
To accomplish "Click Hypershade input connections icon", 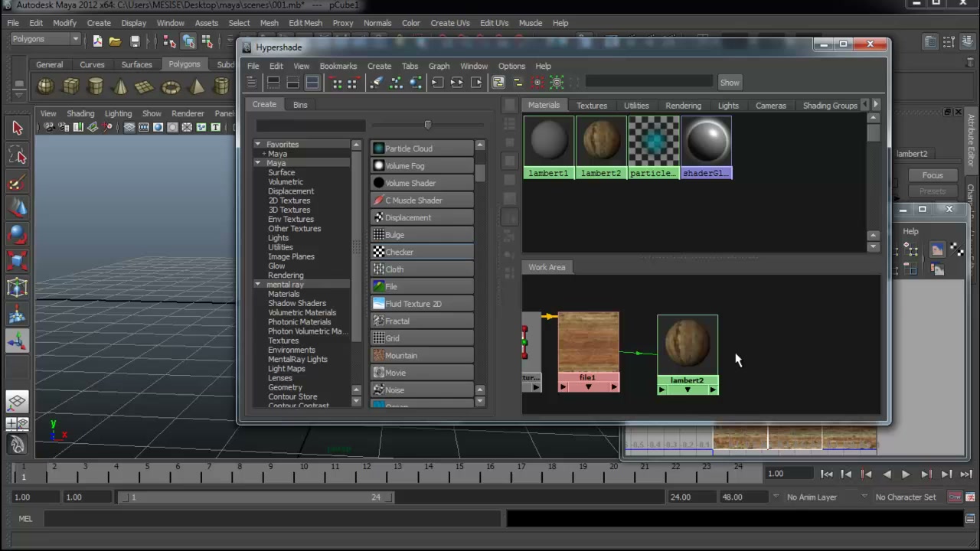I will pyautogui.click(x=438, y=82).
